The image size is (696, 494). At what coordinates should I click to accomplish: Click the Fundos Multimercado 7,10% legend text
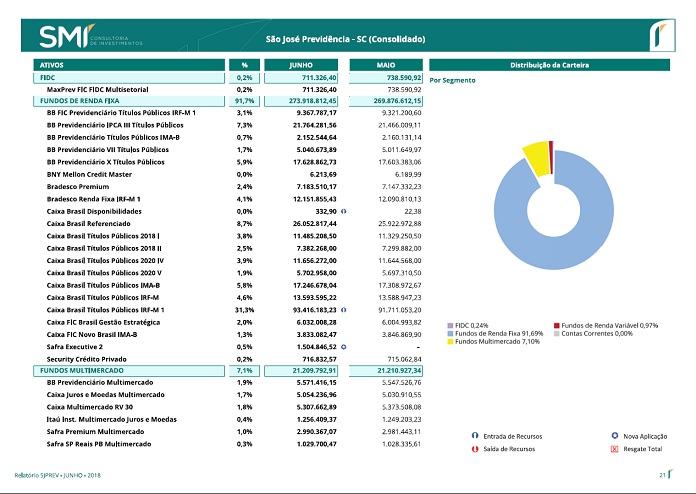(x=497, y=341)
